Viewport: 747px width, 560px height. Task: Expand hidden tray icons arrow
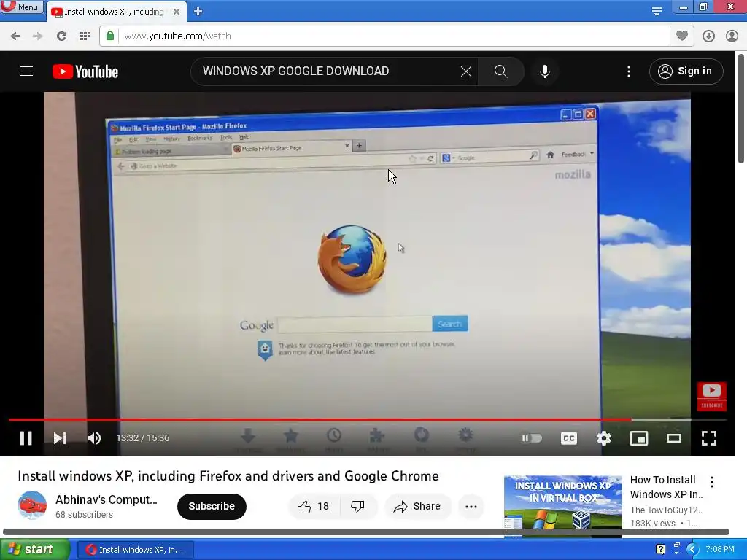pyautogui.click(x=692, y=550)
